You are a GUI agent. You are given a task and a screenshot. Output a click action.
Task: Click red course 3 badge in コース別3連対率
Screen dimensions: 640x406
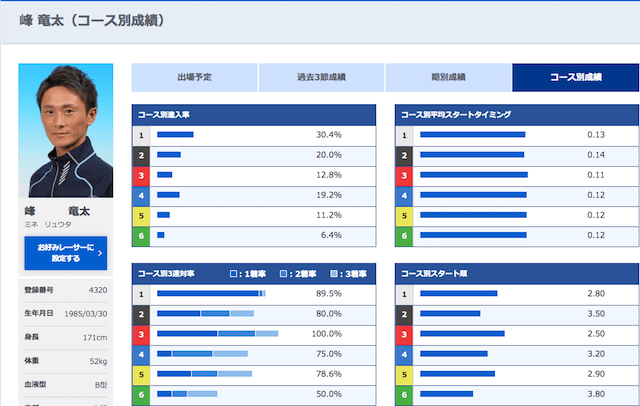click(141, 334)
